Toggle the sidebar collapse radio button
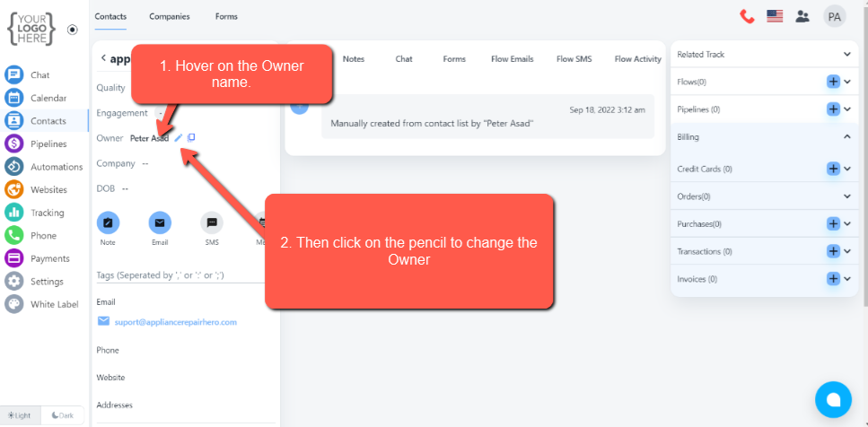Image resolution: width=868 pixels, height=427 pixels. 73,30
